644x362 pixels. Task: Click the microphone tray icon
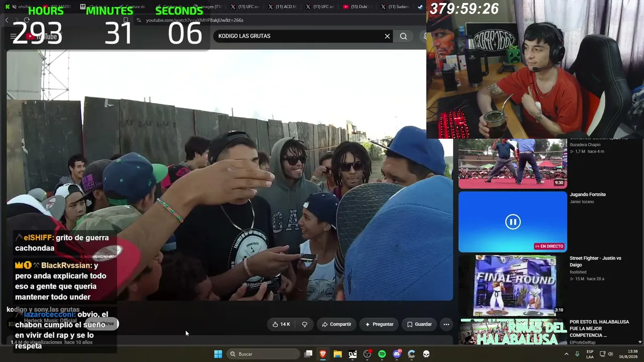[577, 354]
